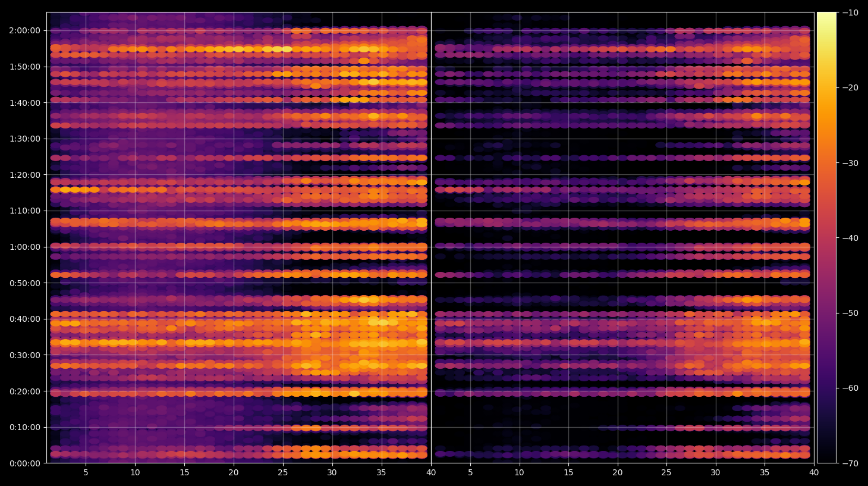Click x-axis tick 25 under the left heatmap
The height and width of the screenshot is (486, 868).
click(282, 473)
